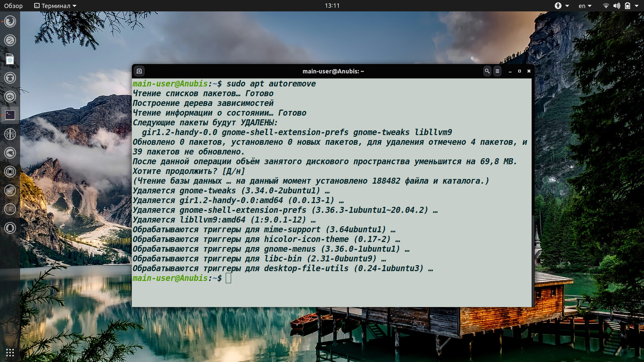Click the 'Удаляется gnome-tweaks (3.34.0-2ubuntu1)' line

[x=231, y=191]
